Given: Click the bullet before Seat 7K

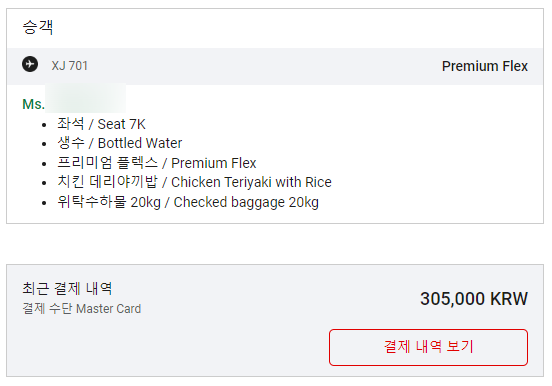Looking at the screenshot, I should (44, 125).
